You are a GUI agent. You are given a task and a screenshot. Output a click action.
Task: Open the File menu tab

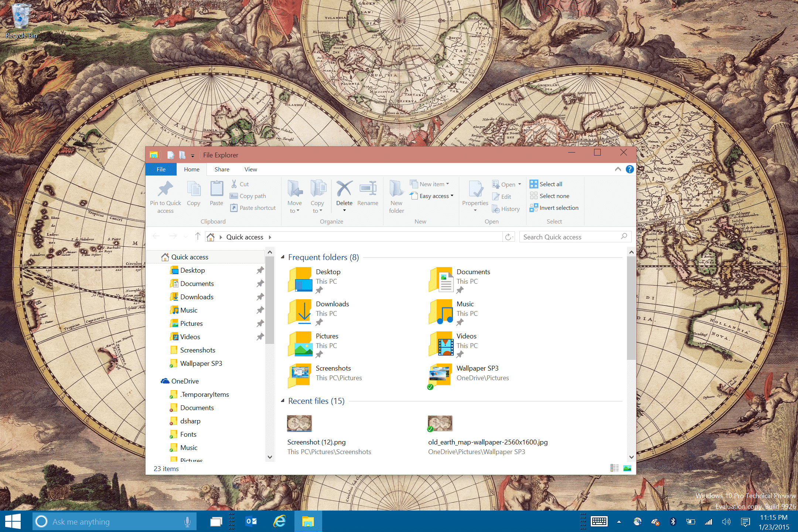click(161, 169)
